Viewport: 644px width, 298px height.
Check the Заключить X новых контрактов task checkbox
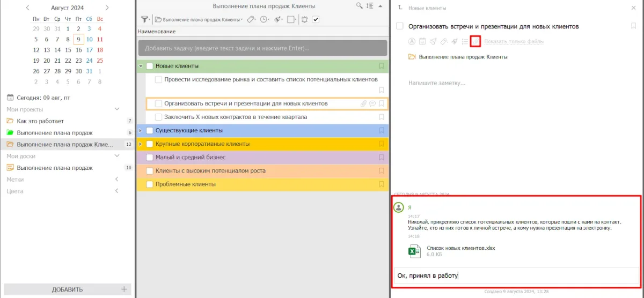click(x=158, y=117)
